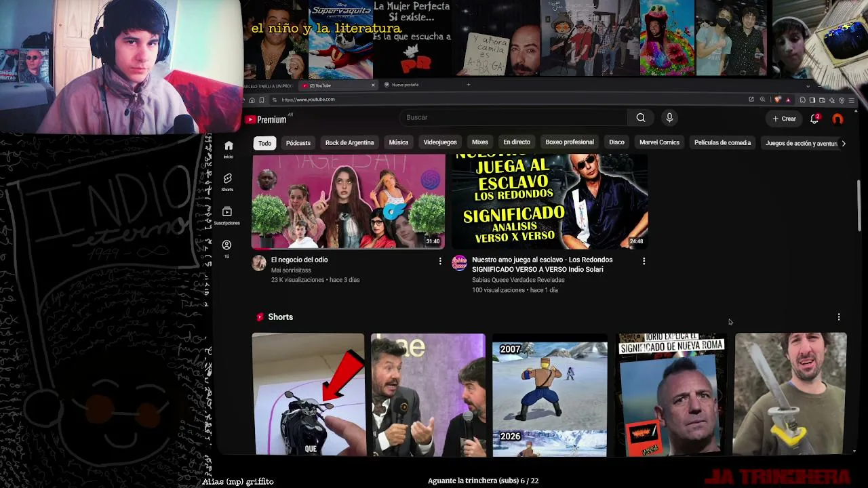Visit Mai sonrisitass channel name link
This screenshot has height=488, width=868.
tap(291, 270)
